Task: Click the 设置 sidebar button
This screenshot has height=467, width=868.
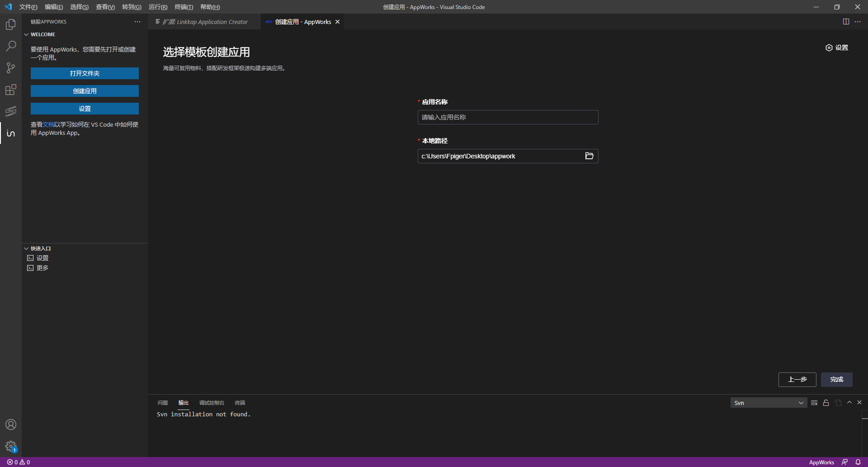Action: (85, 109)
